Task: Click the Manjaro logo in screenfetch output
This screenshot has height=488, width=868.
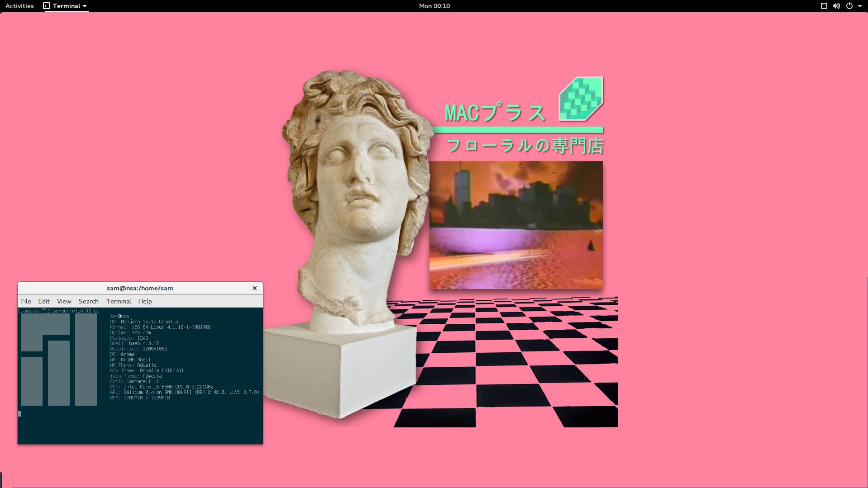Action: pos(59,360)
